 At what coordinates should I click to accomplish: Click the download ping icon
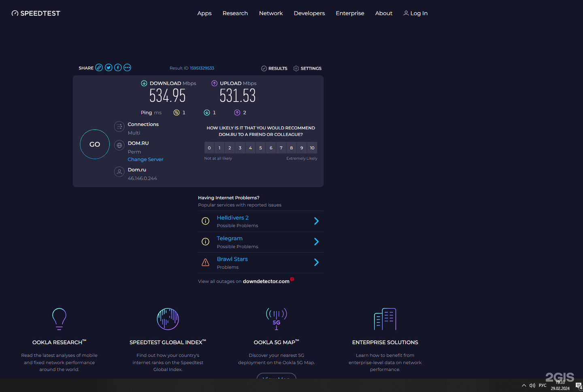pyautogui.click(x=207, y=112)
